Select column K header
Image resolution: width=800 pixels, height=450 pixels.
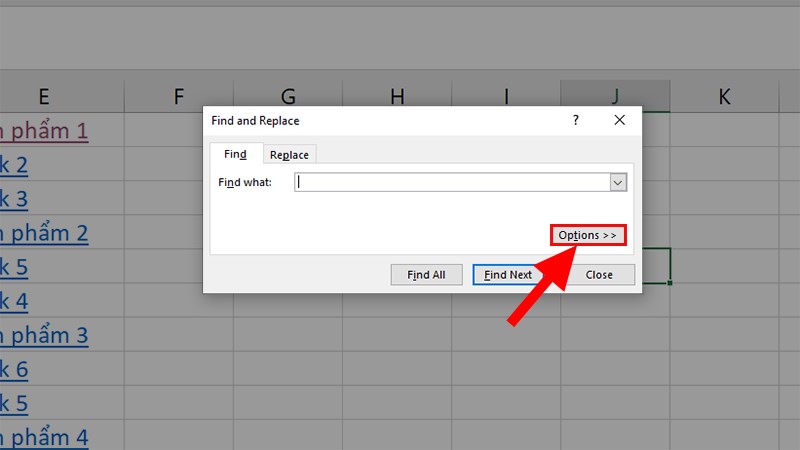(724, 96)
